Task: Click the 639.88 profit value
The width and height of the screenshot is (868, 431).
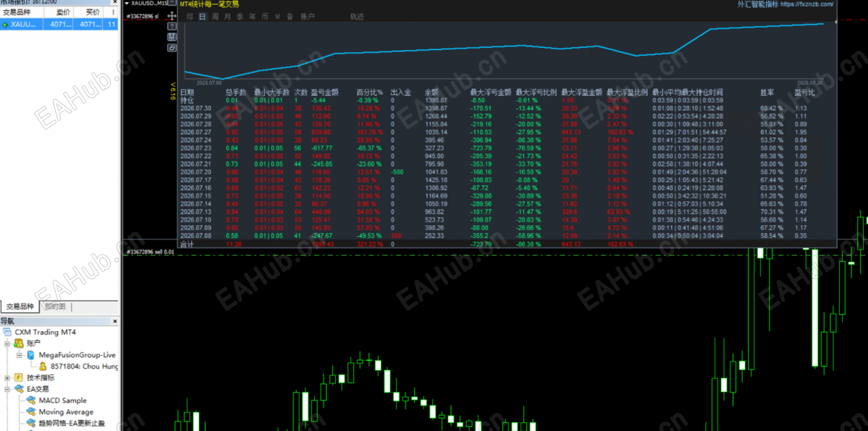Action: click(x=321, y=132)
